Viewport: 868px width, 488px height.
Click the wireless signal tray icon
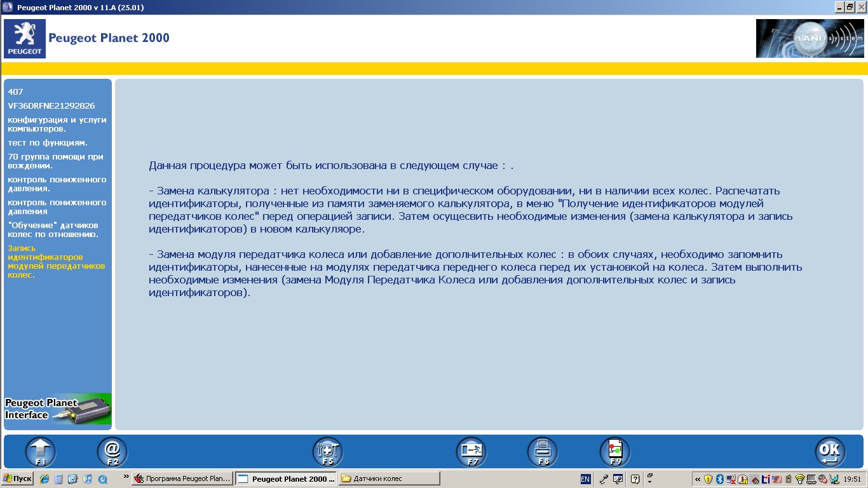(x=800, y=478)
